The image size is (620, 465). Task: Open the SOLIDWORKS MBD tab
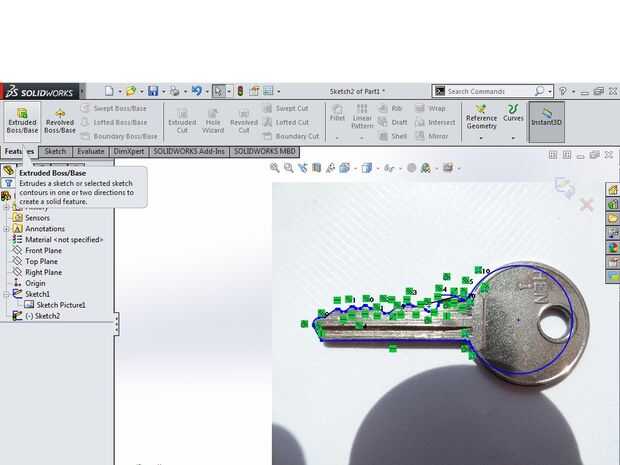click(265, 151)
